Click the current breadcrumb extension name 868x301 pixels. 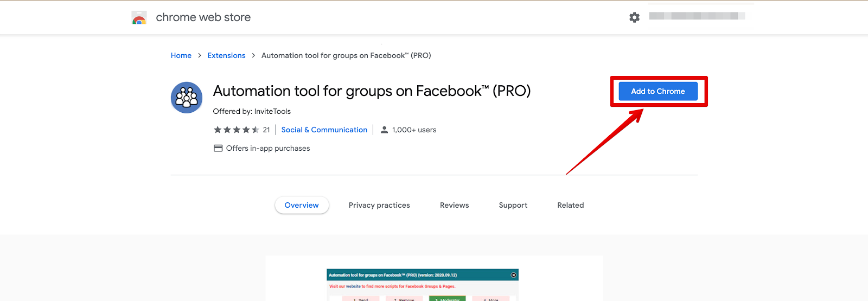click(346, 55)
